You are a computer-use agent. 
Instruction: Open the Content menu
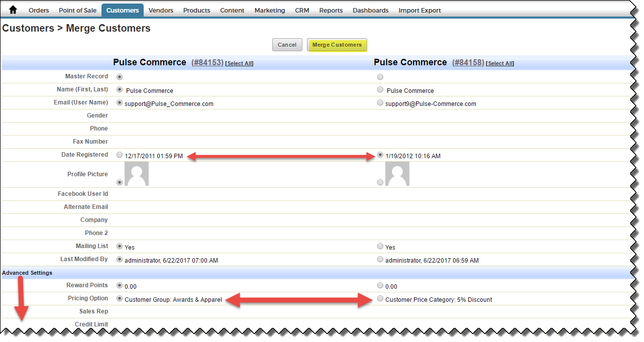click(x=232, y=10)
